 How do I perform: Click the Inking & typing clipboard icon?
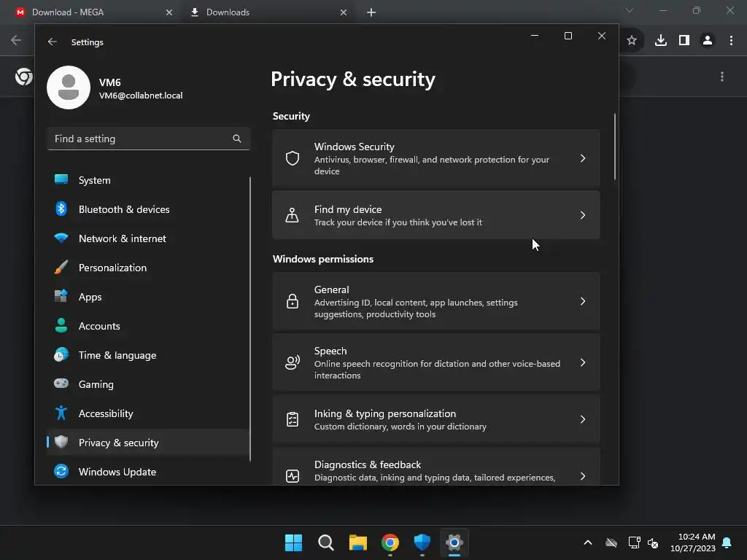[x=293, y=419]
